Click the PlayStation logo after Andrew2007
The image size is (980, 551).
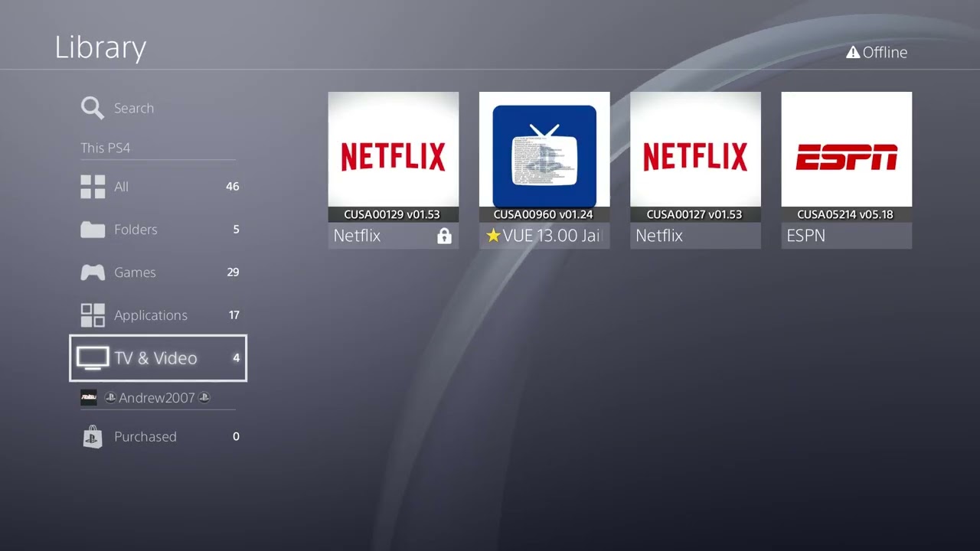click(204, 398)
